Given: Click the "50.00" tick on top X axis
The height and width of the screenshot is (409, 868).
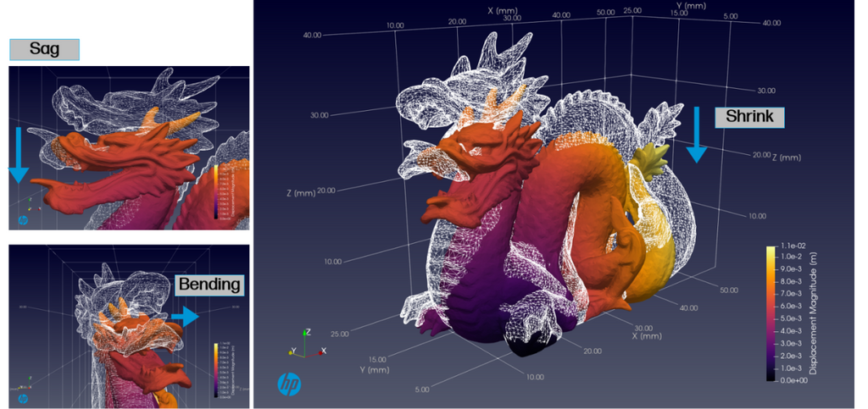Looking at the screenshot, I should (606, 12).
